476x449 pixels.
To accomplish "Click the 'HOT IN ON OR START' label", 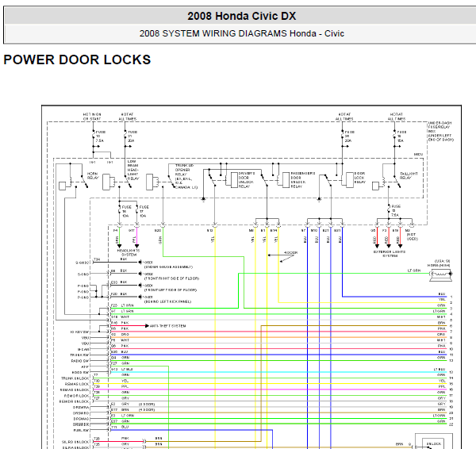I will 92,117.
